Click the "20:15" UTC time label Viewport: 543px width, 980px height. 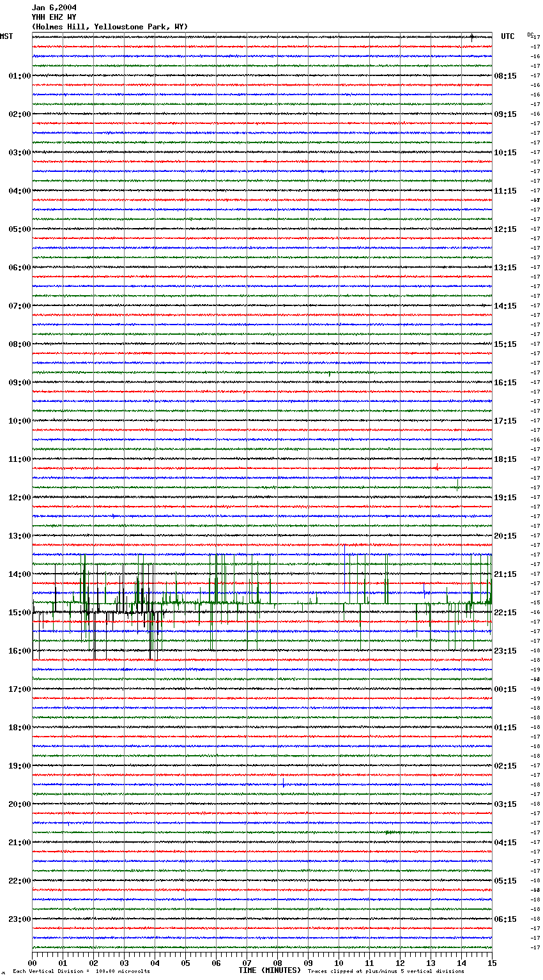pos(505,536)
